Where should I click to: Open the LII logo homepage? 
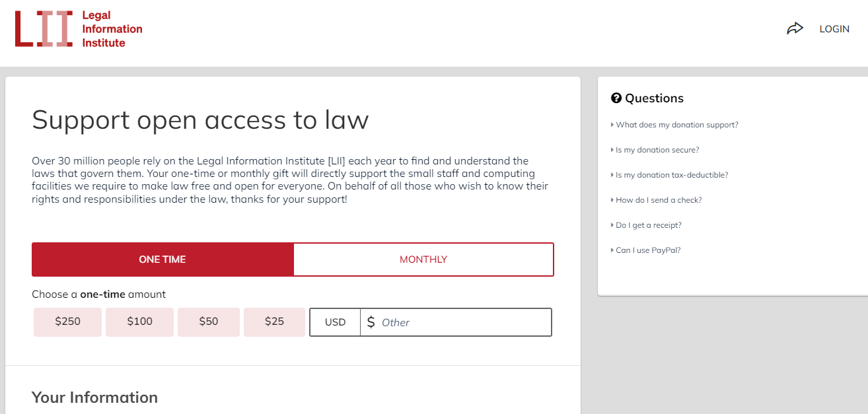pos(44,29)
